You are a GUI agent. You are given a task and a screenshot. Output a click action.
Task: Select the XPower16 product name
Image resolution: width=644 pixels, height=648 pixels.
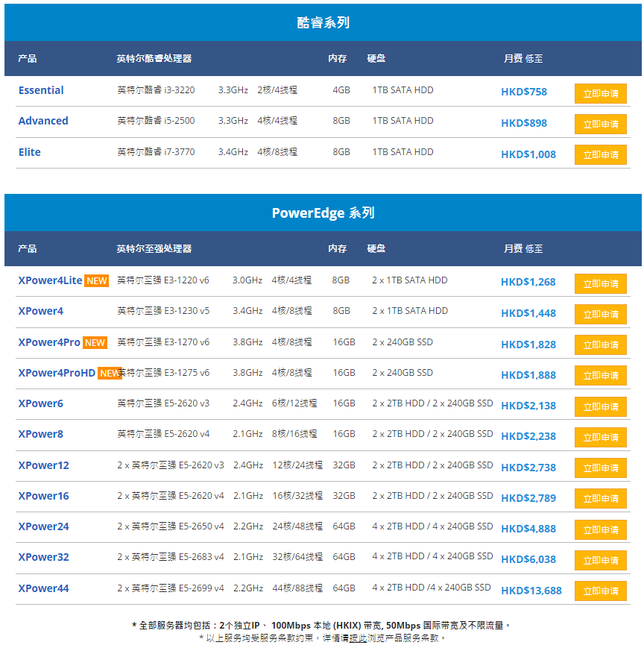click(43, 496)
